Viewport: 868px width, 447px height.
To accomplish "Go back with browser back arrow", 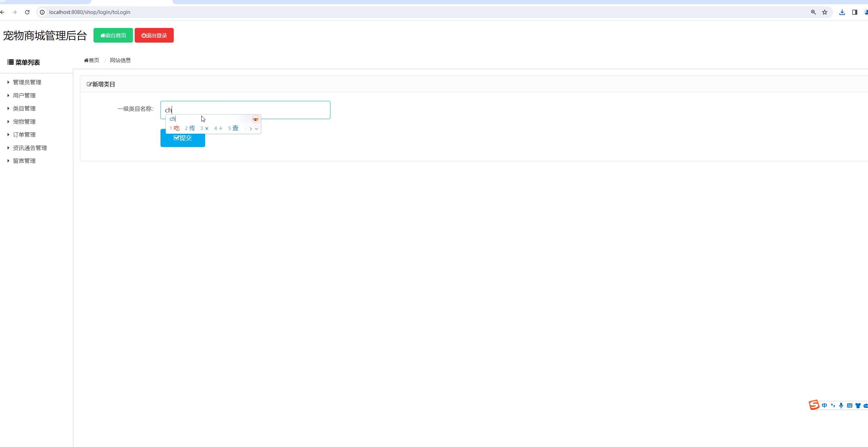I will (2, 12).
